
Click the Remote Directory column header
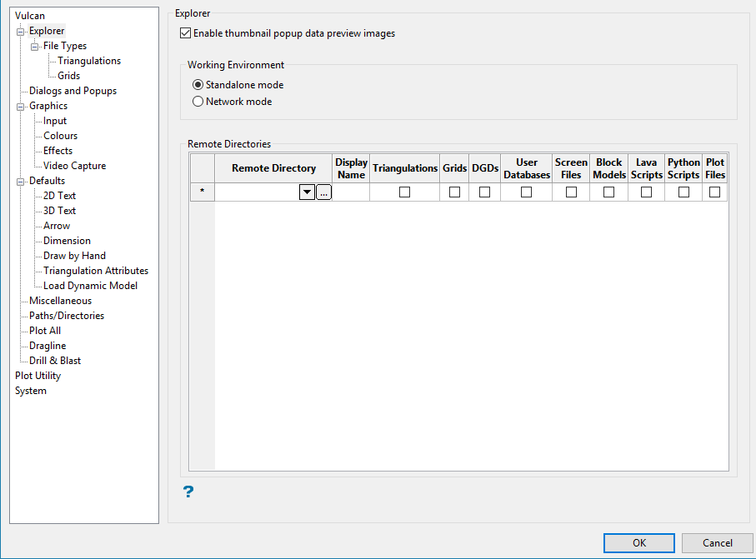tap(273, 168)
